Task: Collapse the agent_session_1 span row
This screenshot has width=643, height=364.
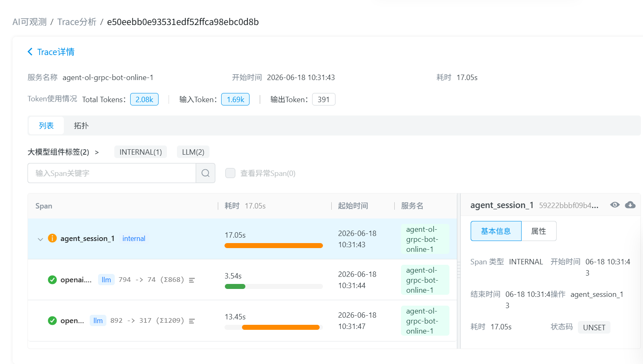Action: coord(40,239)
